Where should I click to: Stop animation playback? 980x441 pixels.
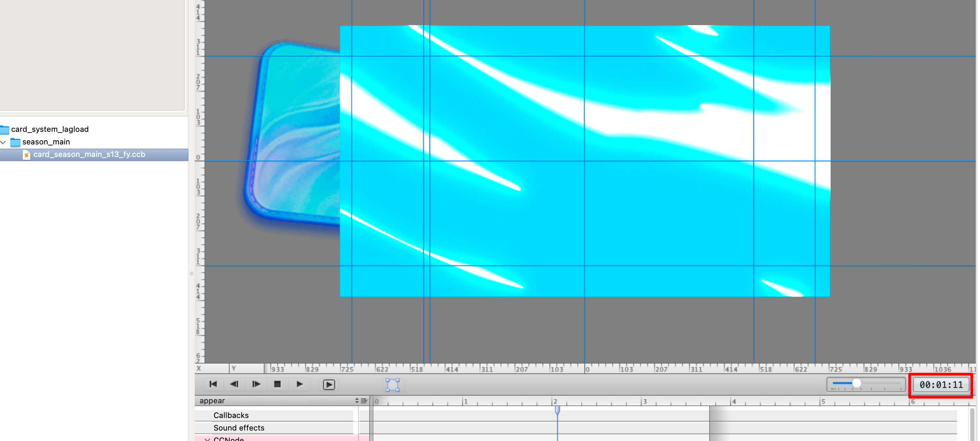coord(277,384)
